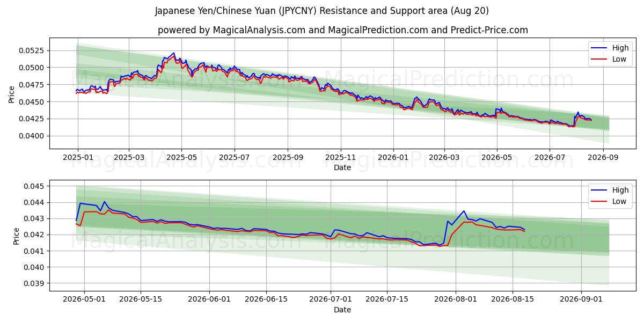Click the 2026-05-01 date tick label
This screenshot has height=322, width=644.
[x=84, y=299]
